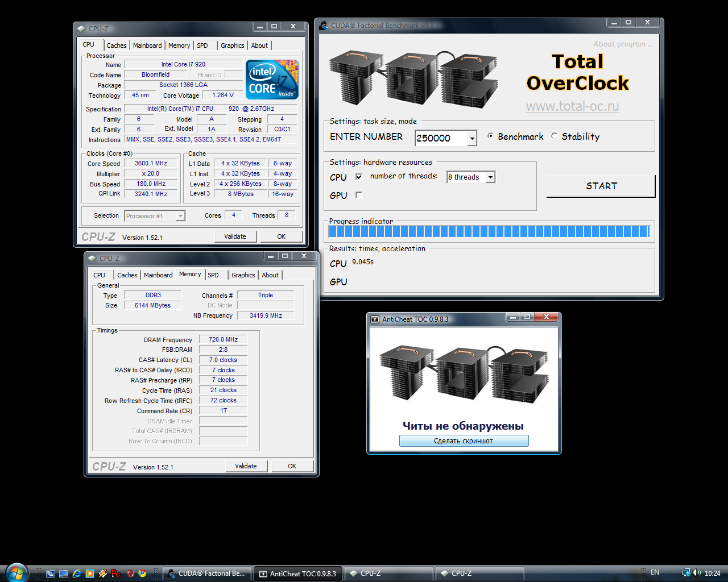728x582 pixels.
Task: Click the NB Frequency 3419.9 MHz value
Action: (x=266, y=315)
